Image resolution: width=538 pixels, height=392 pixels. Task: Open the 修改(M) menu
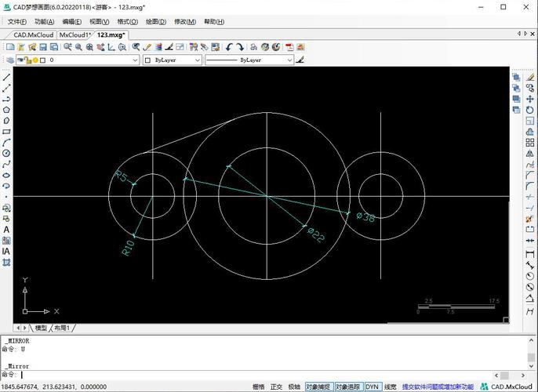coord(185,22)
